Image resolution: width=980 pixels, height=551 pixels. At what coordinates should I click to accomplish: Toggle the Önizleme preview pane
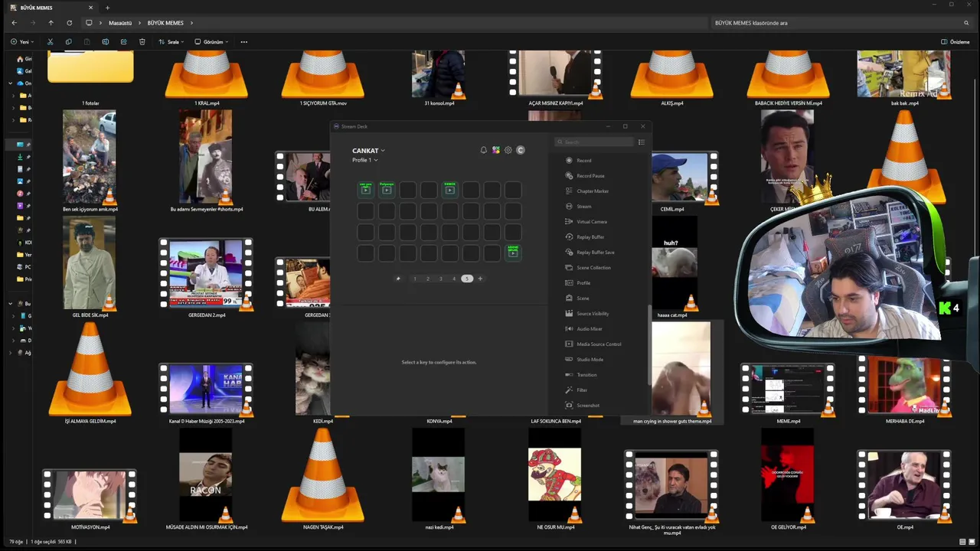(955, 42)
